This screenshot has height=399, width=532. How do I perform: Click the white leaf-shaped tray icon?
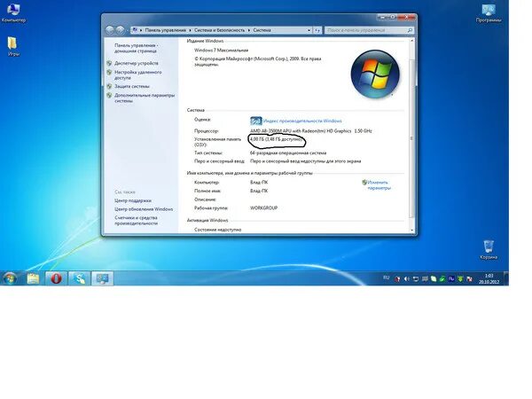pyautogui.click(x=434, y=279)
